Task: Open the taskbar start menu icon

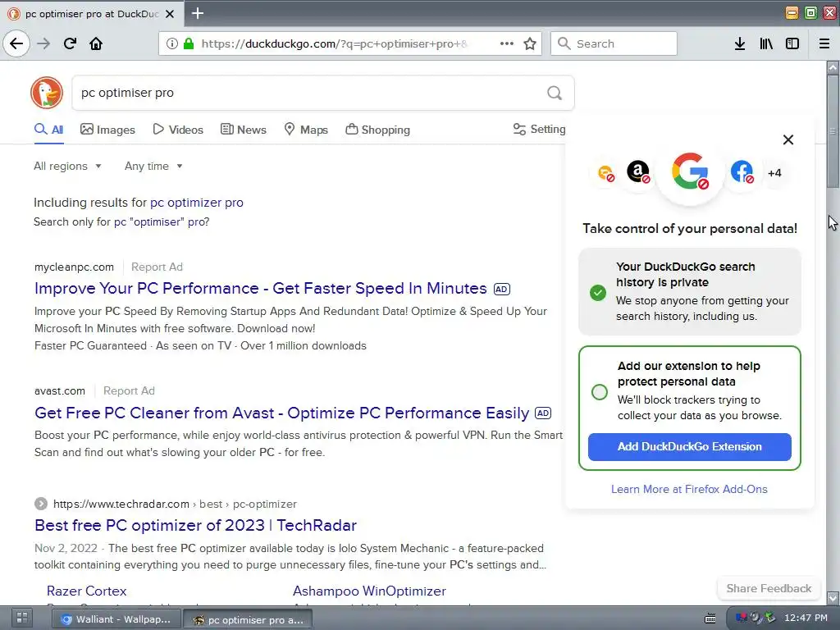Action: 22,619
